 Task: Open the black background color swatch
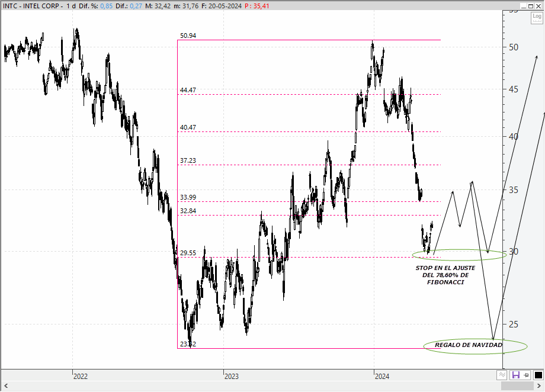[538, 375]
